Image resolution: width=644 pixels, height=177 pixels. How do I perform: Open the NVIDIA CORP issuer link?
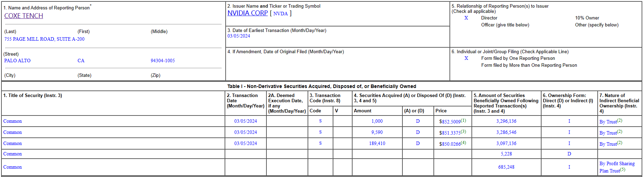[248, 13]
